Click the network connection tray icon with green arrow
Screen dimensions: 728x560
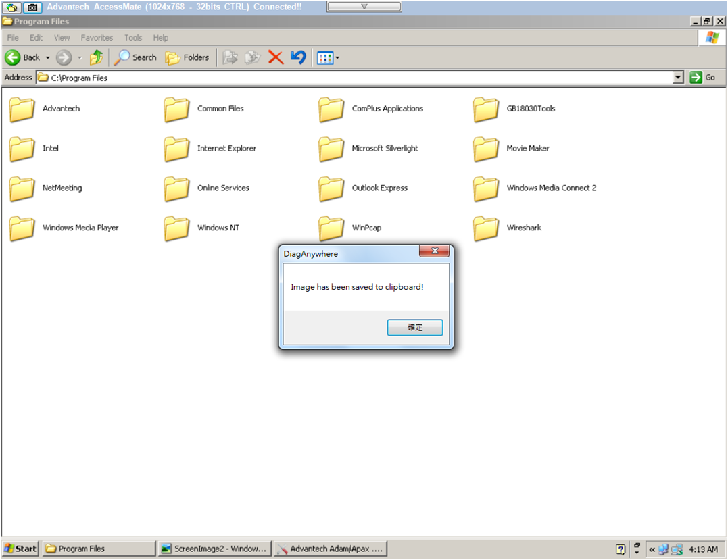[677, 549]
